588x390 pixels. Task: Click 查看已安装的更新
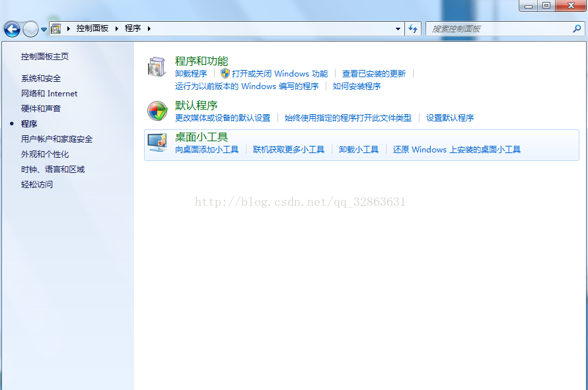pyautogui.click(x=374, y=74)
